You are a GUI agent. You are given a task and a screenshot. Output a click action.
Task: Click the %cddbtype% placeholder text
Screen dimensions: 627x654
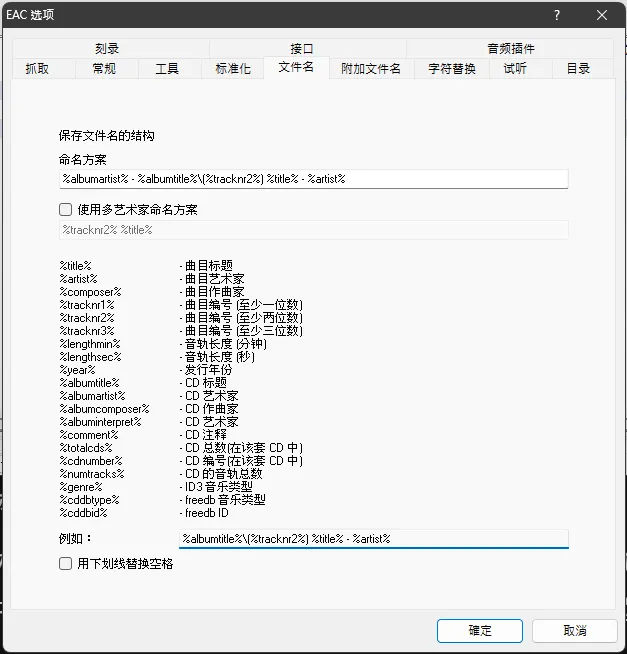(x=90, y=500)
